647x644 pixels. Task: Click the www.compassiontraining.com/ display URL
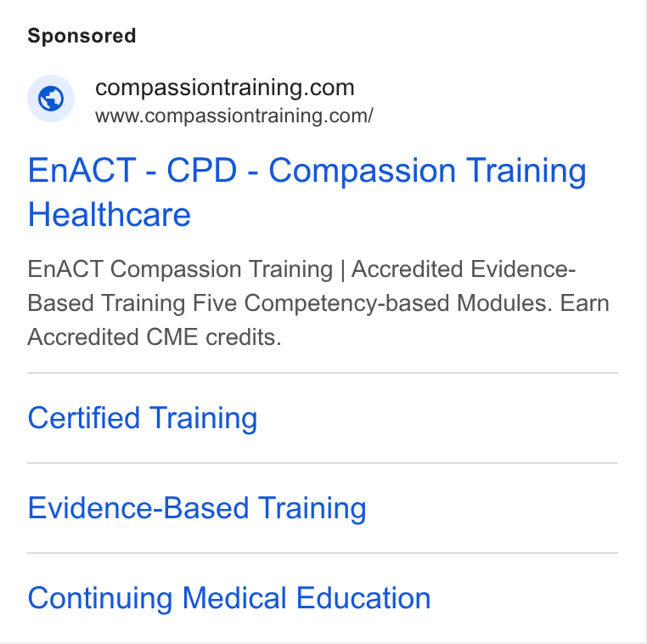pyautogui.click(x=234, y=116)
